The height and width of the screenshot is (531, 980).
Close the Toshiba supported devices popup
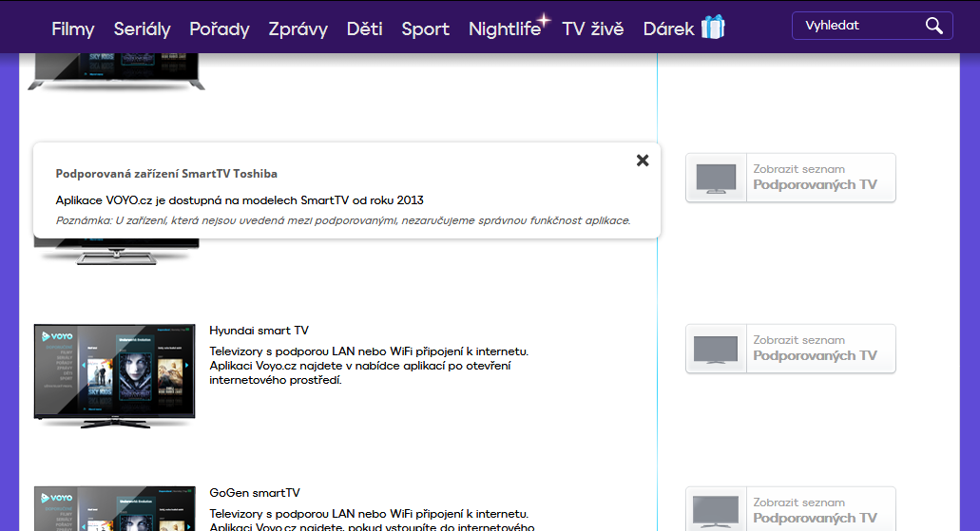click(x=643, y=161)
